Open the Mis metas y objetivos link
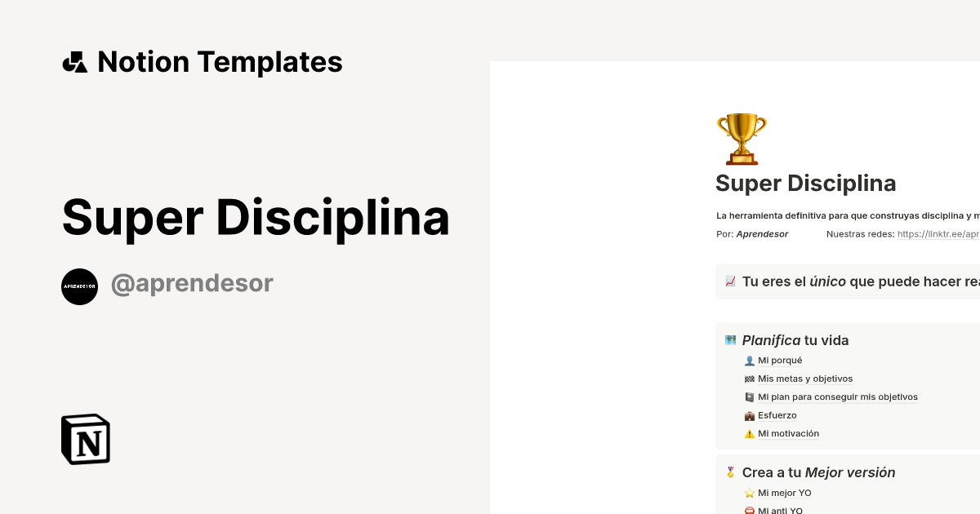 (x=804, y=379)
